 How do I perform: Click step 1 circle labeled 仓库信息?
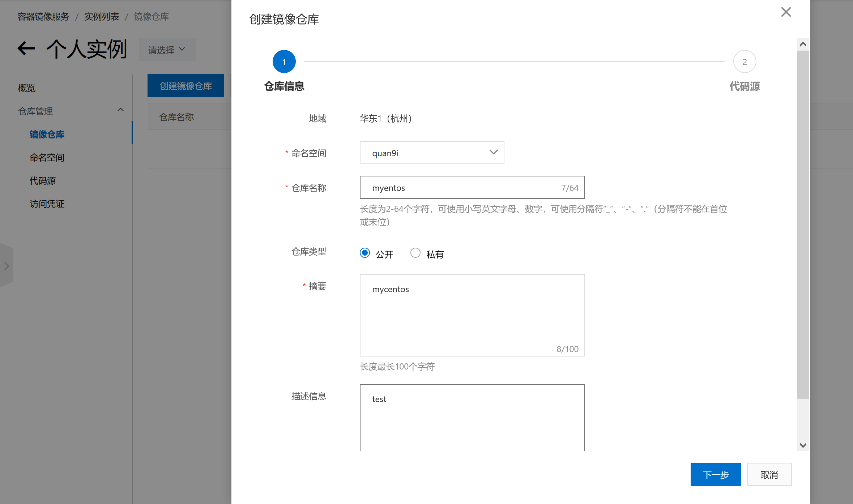point(284,61)
